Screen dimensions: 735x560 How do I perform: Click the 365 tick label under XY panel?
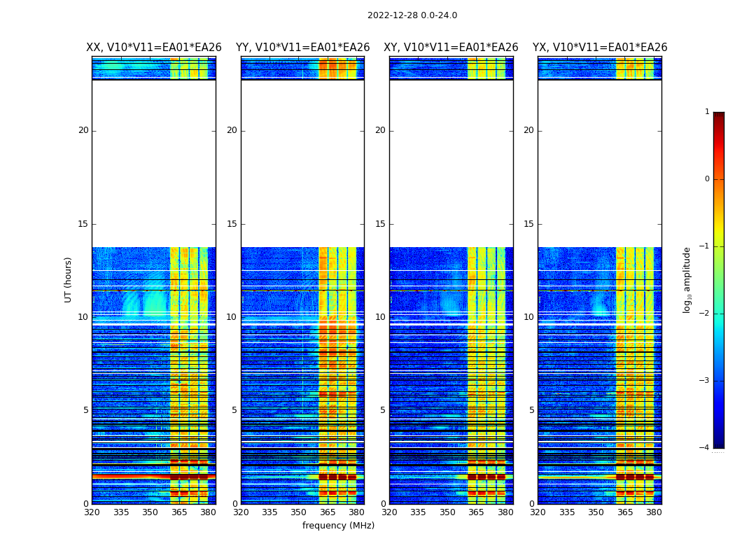pos(476,512)
